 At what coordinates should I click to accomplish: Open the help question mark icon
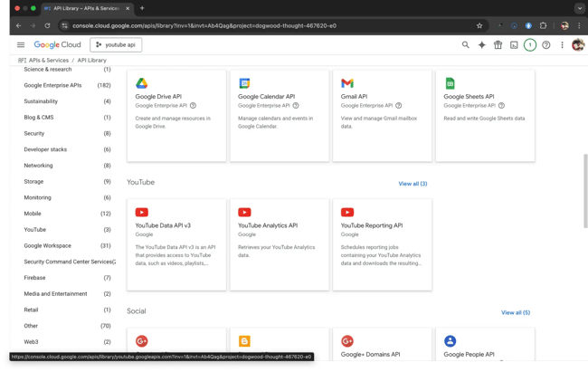point(546,44)
